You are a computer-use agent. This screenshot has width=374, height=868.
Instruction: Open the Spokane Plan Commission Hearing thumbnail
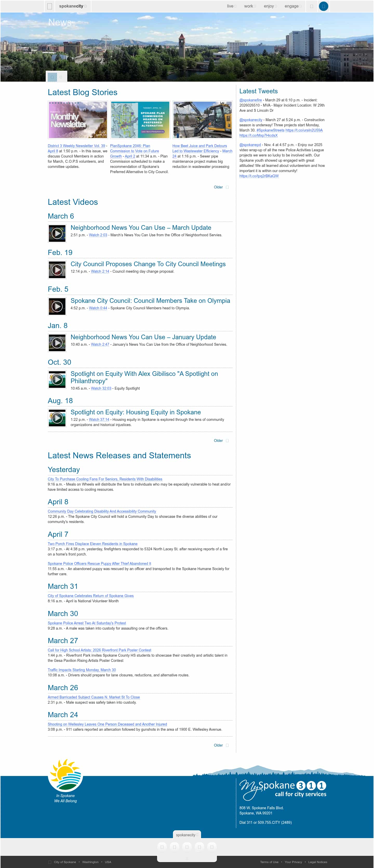(x=140, y=120)
